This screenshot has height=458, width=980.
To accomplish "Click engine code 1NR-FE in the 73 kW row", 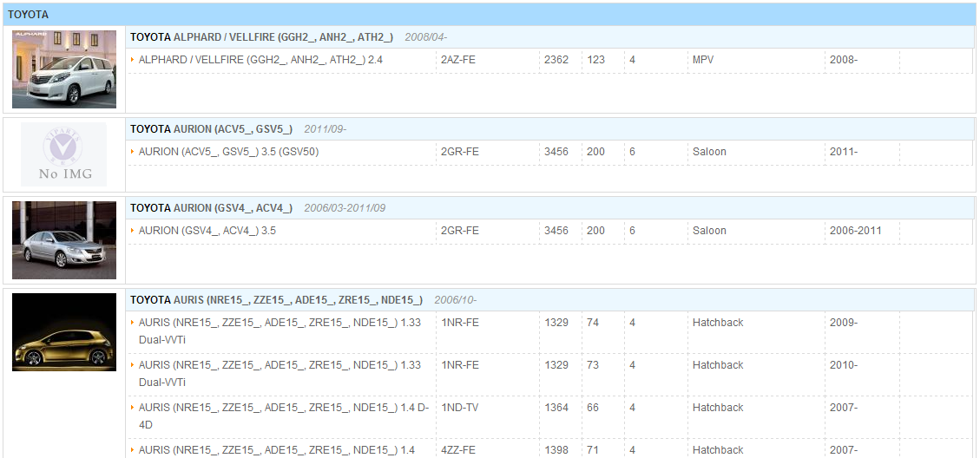I will (x=460, y=365).
